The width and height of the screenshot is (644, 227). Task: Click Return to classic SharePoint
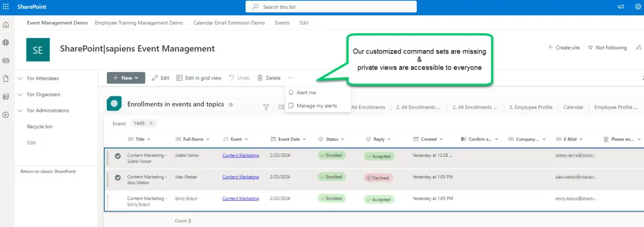click(48, 171)
